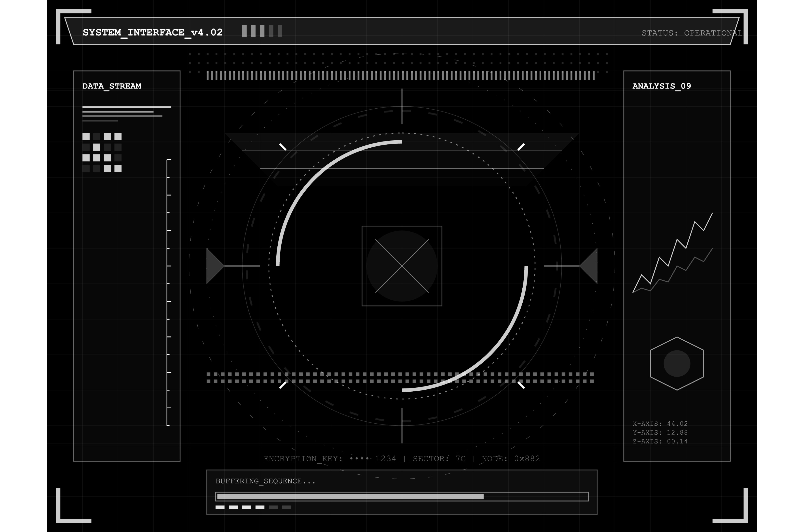Click the ANALYSIS_09 panel title
The width and height of the screenshot is (804, 532).
(x=662, y=86)
